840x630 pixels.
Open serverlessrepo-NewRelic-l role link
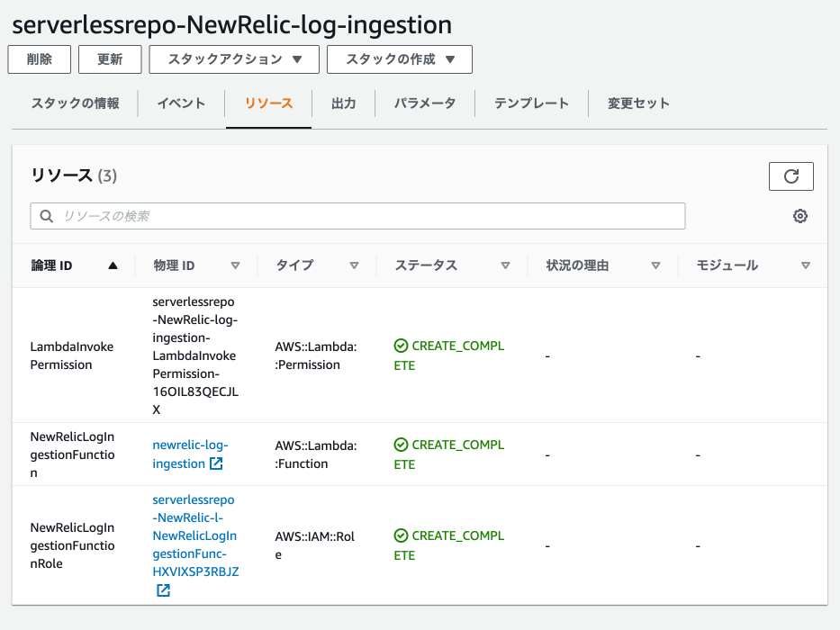195,535
